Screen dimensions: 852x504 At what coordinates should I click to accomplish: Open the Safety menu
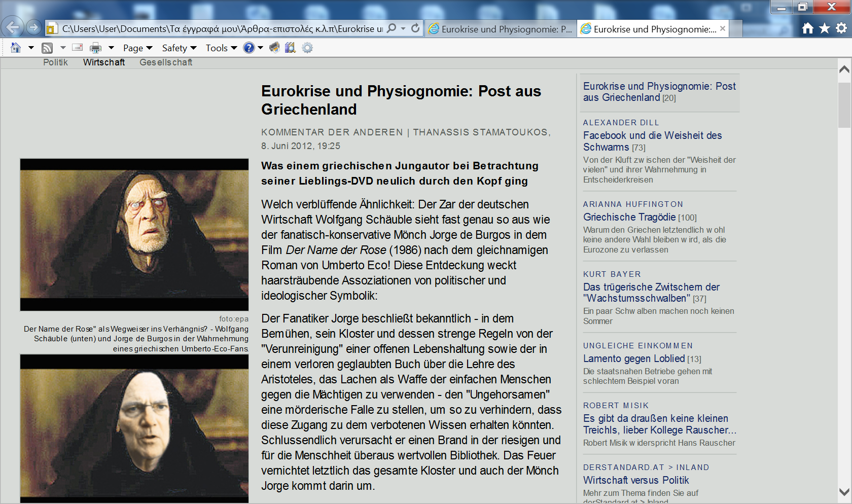[180, 48]
